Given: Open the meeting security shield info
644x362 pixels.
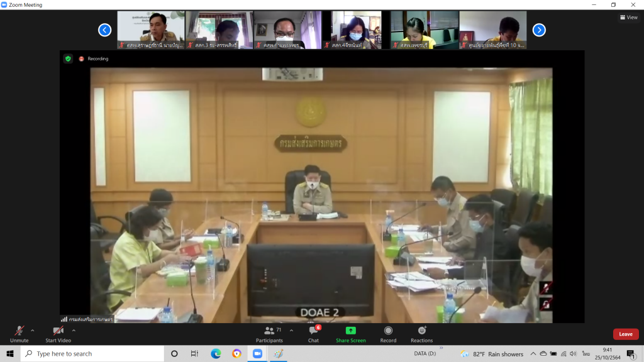Looking at the screenshot, I should point(68,58).
